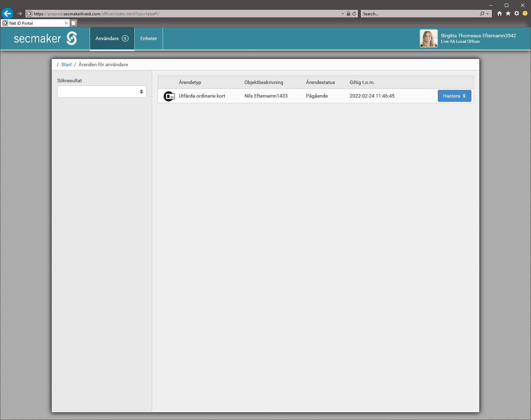Go to Start breadcrumb link
The height and width of the screenshot is (420, 531).
(x=66, y=64)
